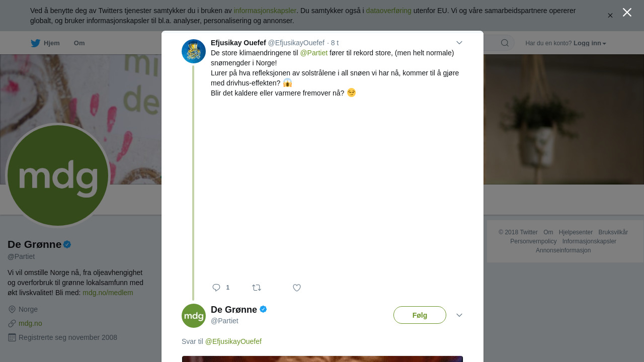Viewport: 644px width, 362px height.
Task: Open the Logg inn dropdown
Action: tap(590, 43)
